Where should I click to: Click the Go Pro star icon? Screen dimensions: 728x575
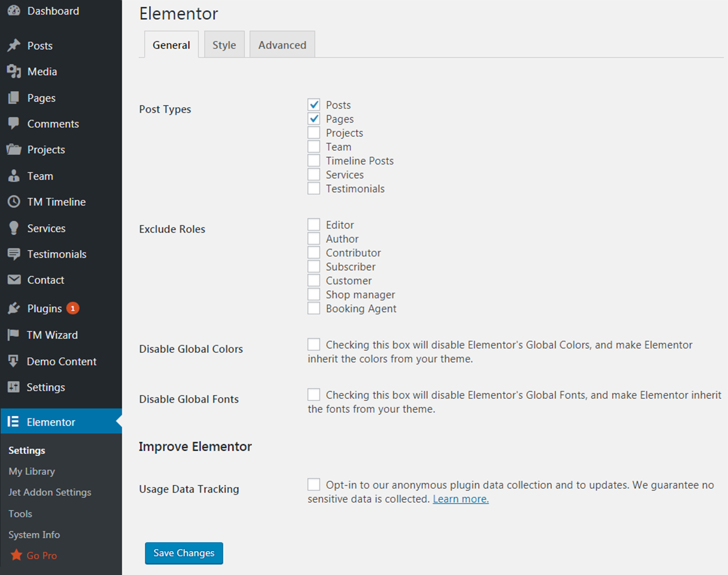pos(17,555)
